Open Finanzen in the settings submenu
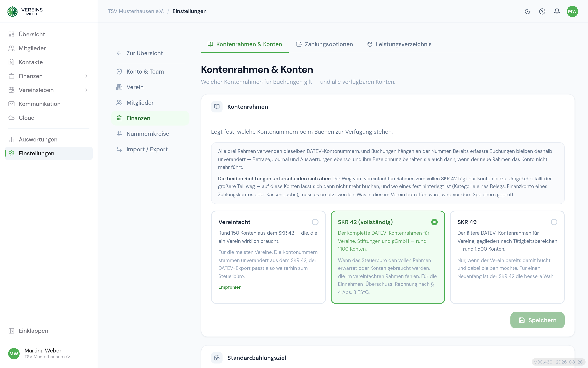The image size is (588, 368). (150, 118)
